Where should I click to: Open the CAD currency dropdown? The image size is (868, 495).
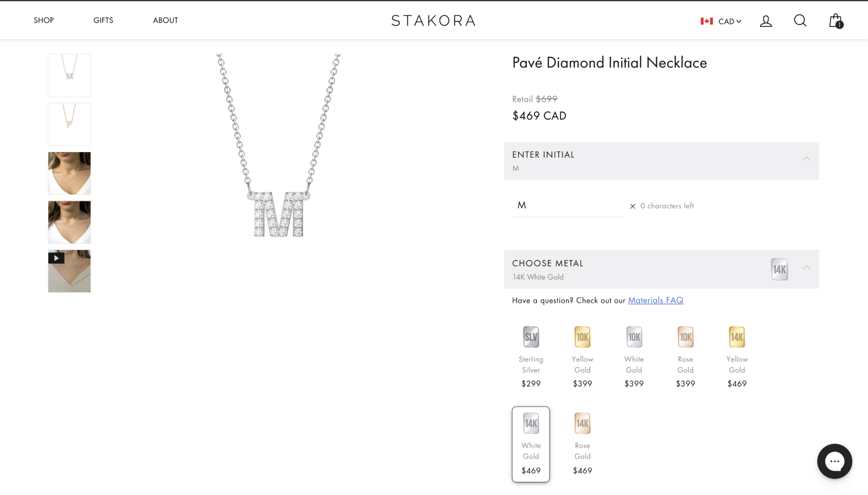click(721, 21)
